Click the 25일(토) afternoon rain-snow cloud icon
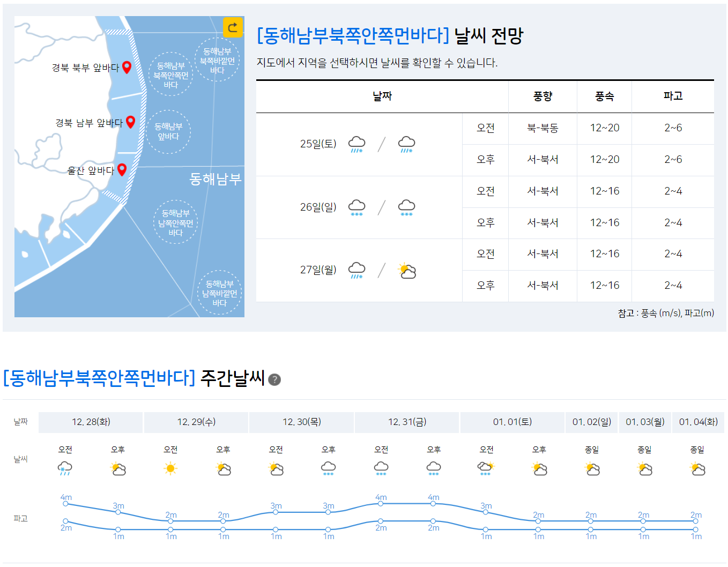 click(407, 144)
